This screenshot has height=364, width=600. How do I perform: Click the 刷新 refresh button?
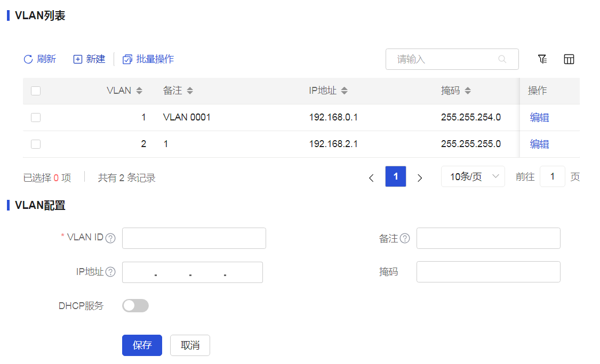(40, 59)
